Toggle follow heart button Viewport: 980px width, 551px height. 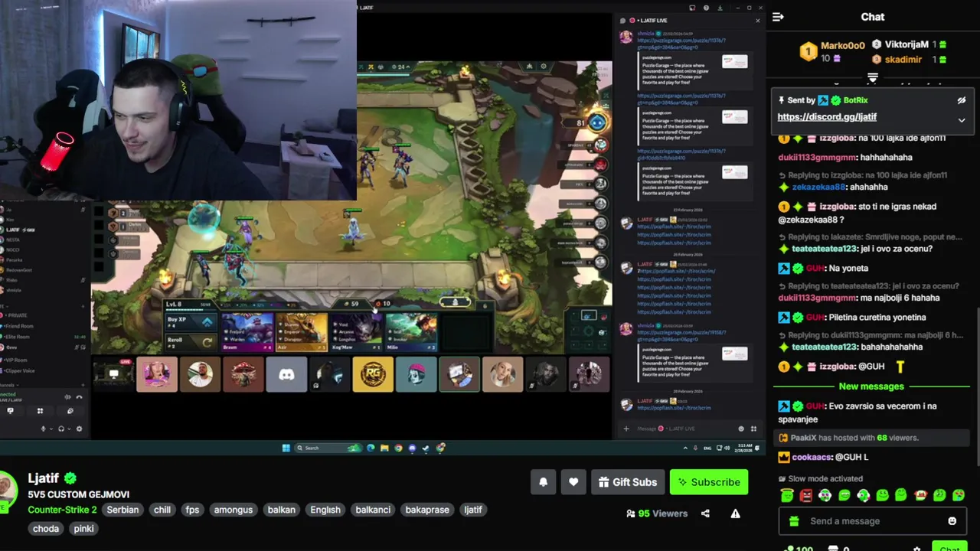[x=573, y=482]
